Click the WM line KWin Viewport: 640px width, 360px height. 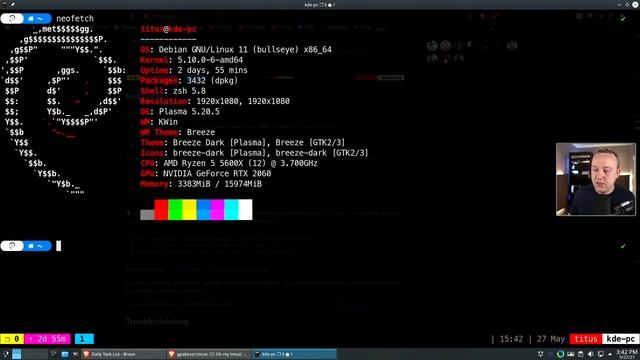pyautogui.click(x=159, y=122)
